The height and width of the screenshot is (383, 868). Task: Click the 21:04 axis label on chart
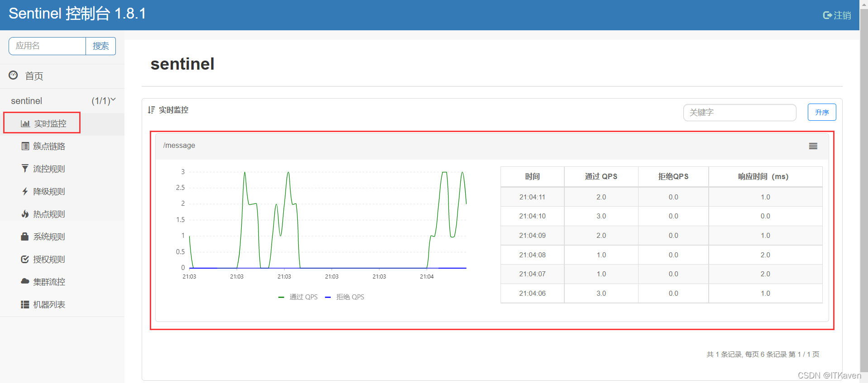[427, 276]
